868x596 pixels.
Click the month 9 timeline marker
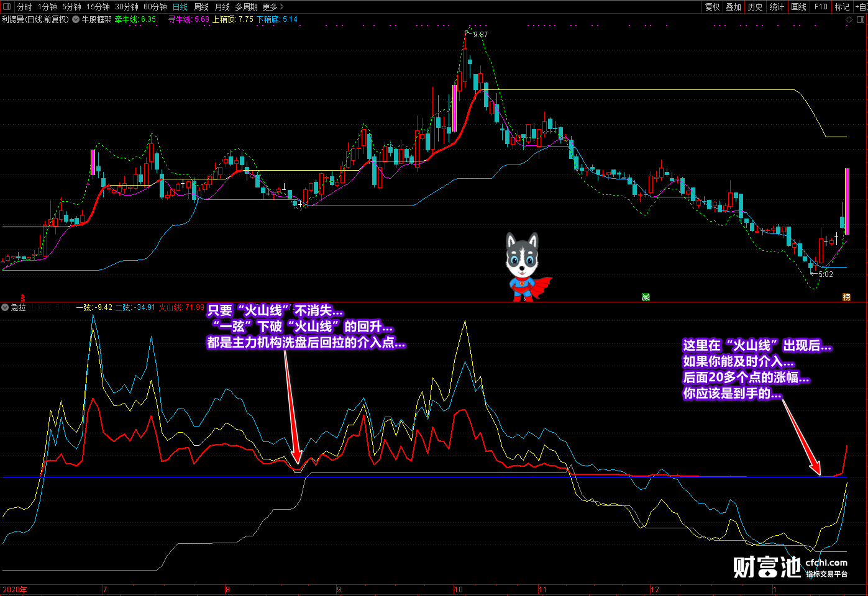coord(339,590)
